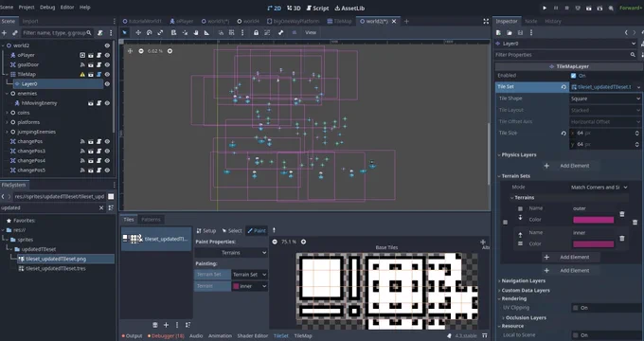This screenshot has width=644, height=341.
Task: Expand the coins node
Action: pos(7,113)
